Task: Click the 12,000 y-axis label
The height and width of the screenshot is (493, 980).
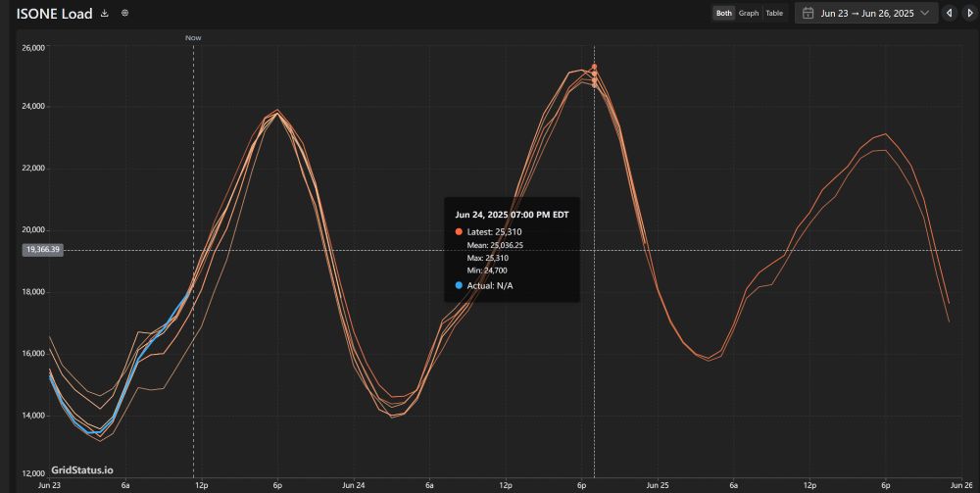Action: click(33, 473)
